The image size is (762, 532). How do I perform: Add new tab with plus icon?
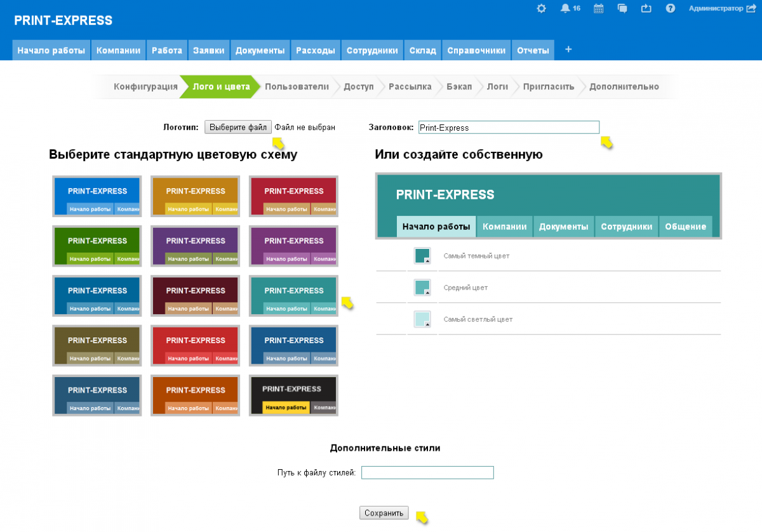tap(568, 50)
